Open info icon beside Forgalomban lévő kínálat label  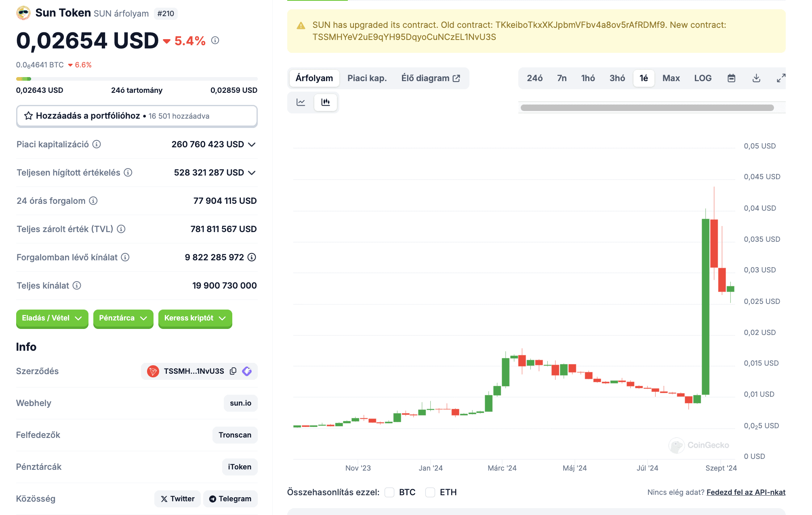(x=125, y=257)
